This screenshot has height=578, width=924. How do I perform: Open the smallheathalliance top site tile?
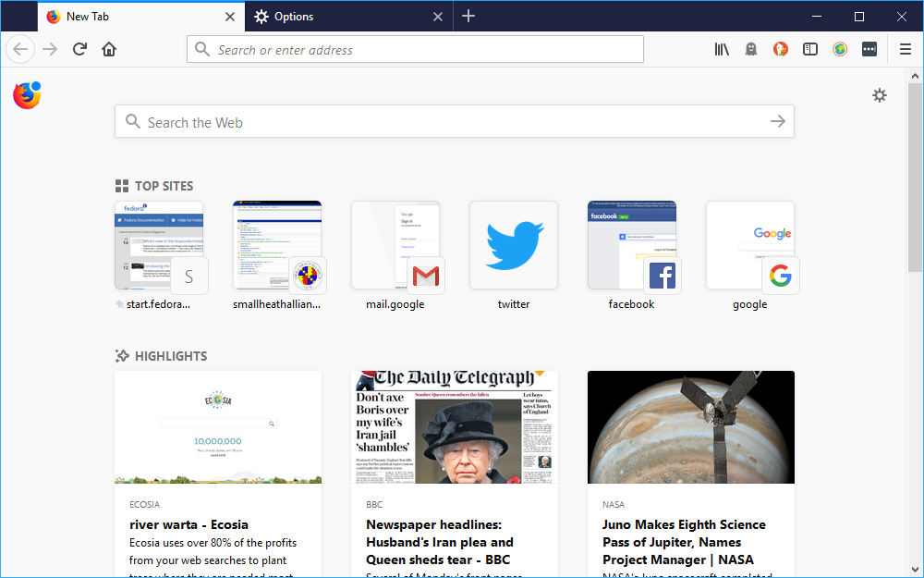coord(277,245)
